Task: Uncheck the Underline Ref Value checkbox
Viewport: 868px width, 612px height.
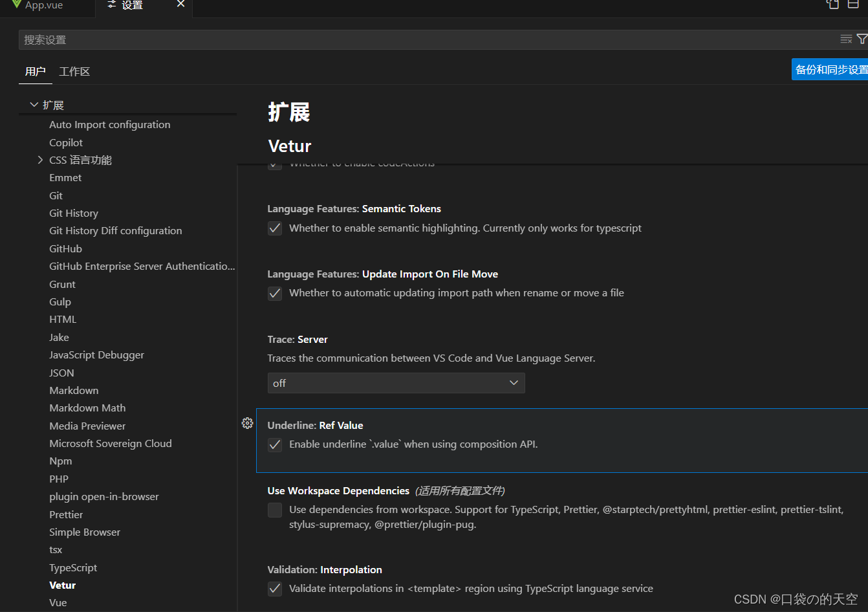Action: [275, 445]
